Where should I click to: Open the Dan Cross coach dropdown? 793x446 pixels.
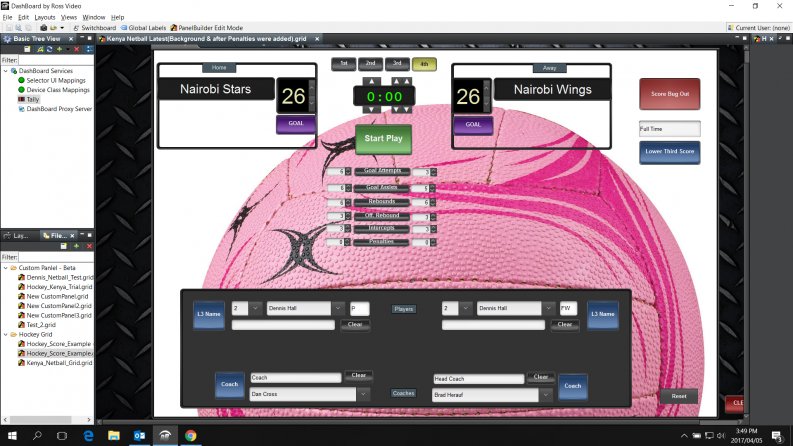(x=363, y=394)
